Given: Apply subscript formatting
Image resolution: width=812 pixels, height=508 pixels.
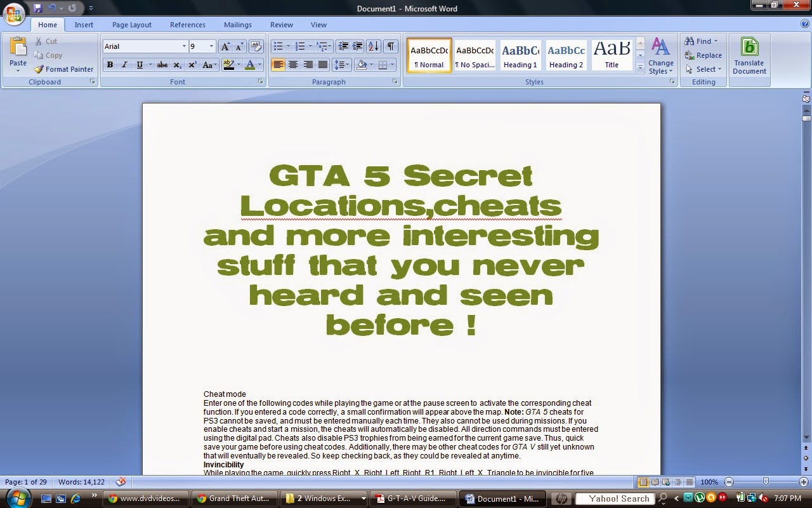Looking at the screenshot, I should coord(178,65).
